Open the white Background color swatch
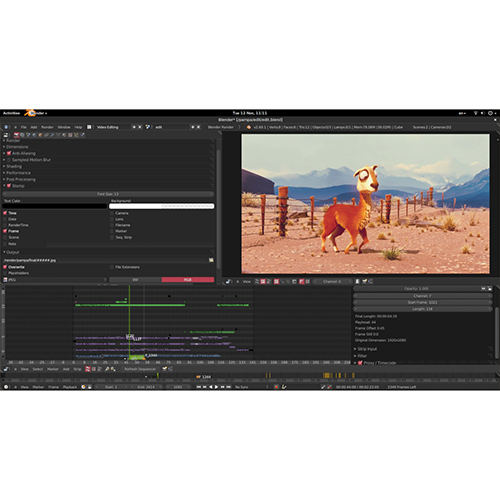 coord(162,206)
